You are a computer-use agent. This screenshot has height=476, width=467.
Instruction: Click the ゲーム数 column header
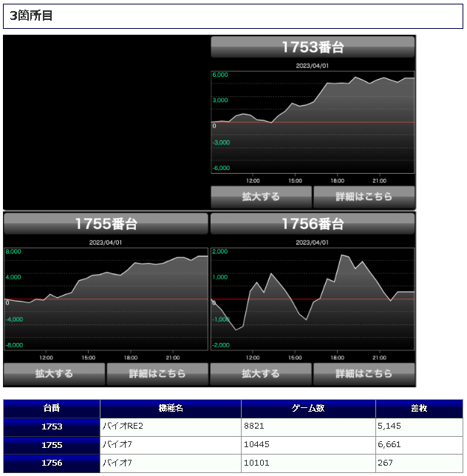(x=308, y=409)
